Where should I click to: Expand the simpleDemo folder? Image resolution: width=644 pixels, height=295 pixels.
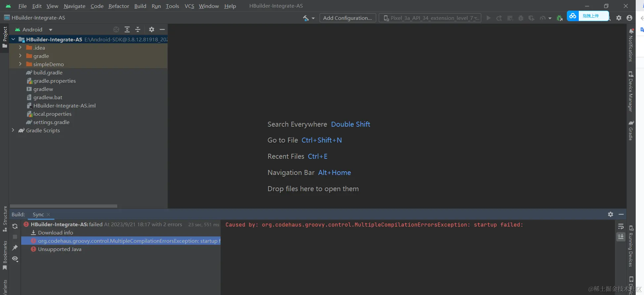(20, 64)
